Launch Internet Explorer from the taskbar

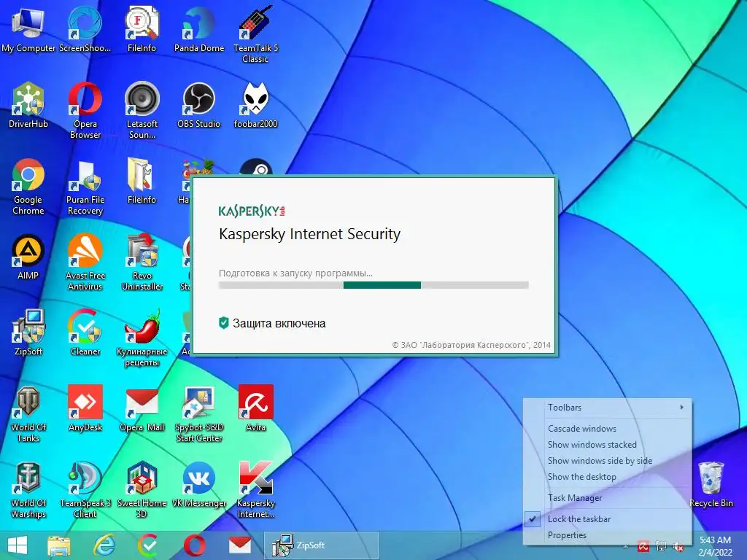[x=104, y=545]
